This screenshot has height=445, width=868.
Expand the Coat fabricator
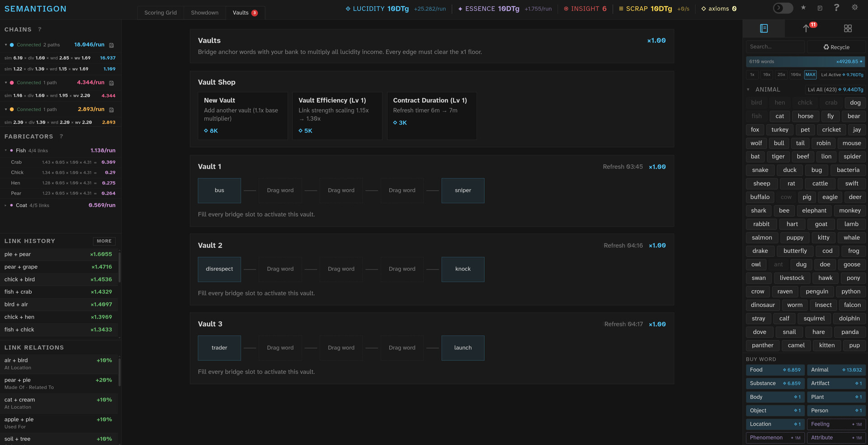click(6, 205)
